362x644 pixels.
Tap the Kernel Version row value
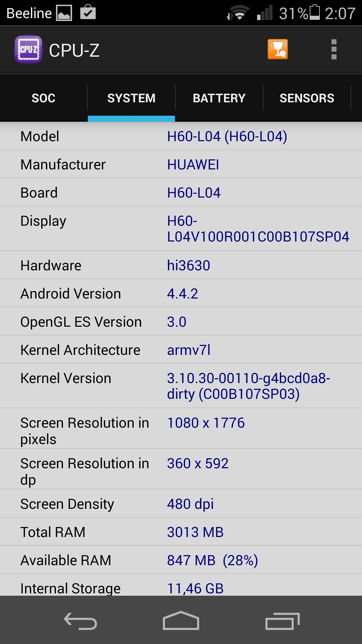tap(249, 386)
